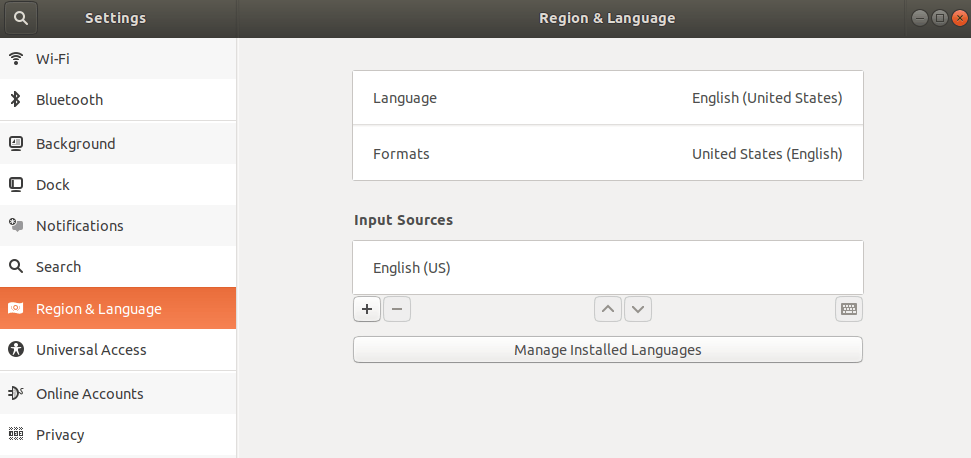Image resolution: width=971 pixels, height=458 pixels.
Task: Open the Formats setting row
Action: coord(607,154)
